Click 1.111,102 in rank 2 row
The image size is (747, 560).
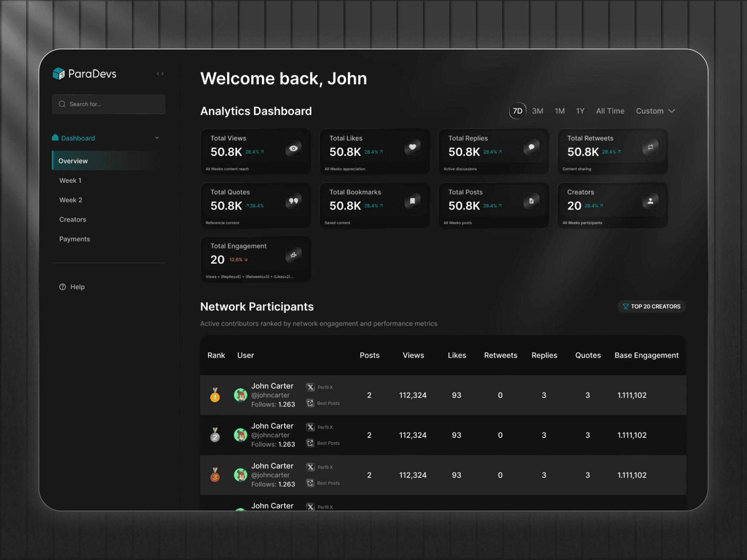632,435
